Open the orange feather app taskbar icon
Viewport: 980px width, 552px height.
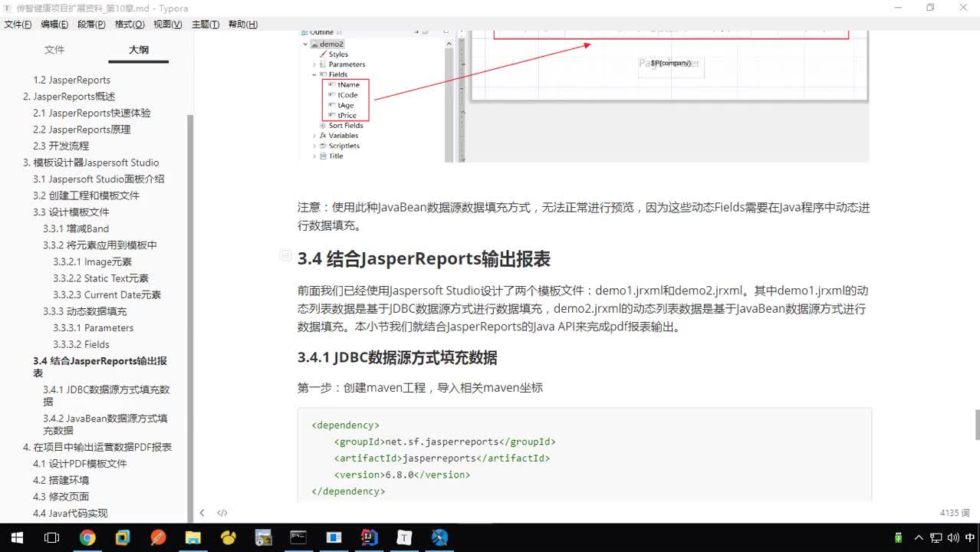[158, 537]
